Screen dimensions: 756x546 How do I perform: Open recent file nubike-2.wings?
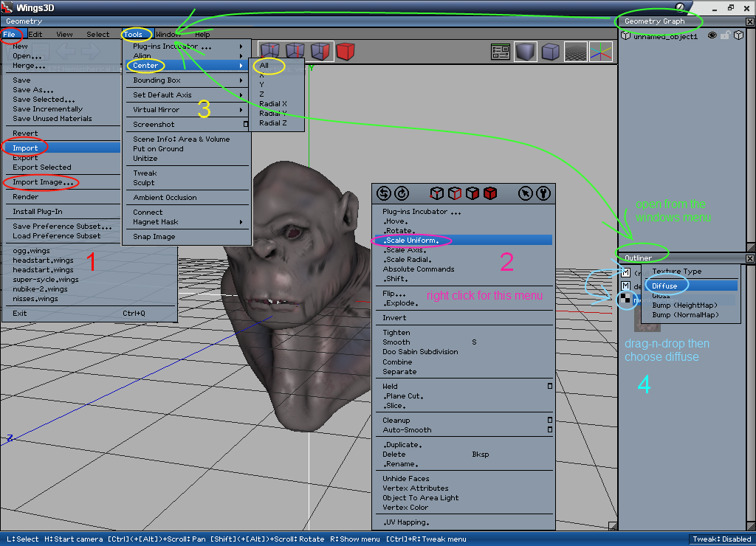pyautogui.click(x=40, y=289)
